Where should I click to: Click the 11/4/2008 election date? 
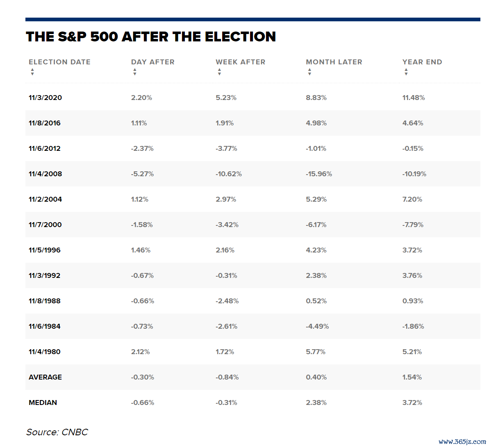coord(45,174)
